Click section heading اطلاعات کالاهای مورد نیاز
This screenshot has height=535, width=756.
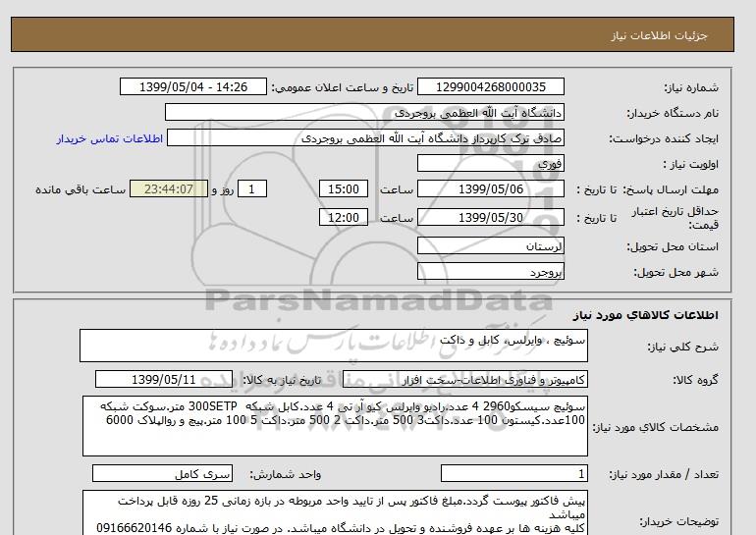646,315
